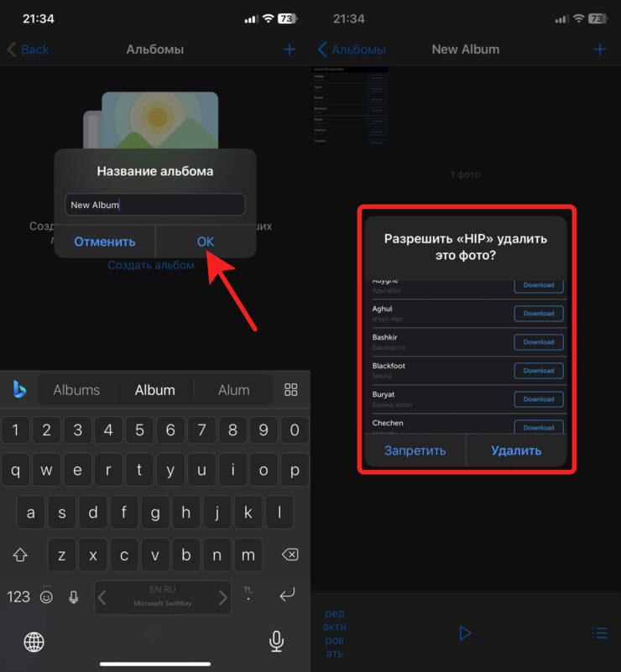
Task: Tap the play slideshow icon
Action: coord(465,633)
